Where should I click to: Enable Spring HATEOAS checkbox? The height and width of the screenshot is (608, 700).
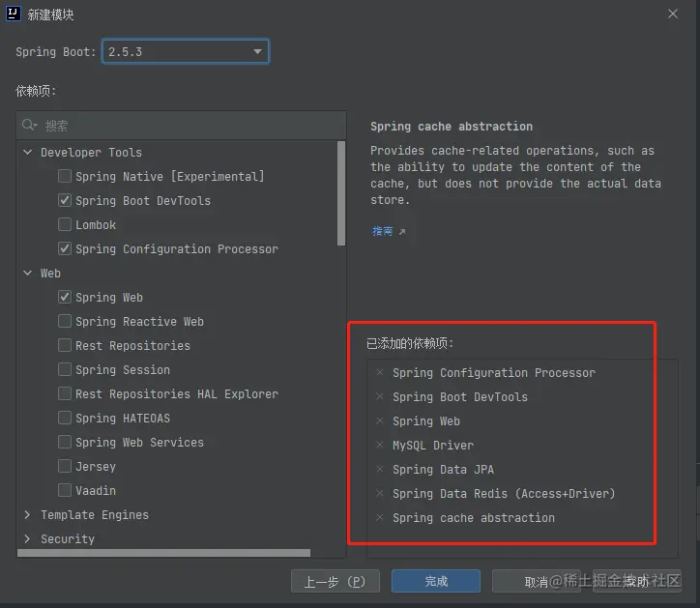point(65,418)
